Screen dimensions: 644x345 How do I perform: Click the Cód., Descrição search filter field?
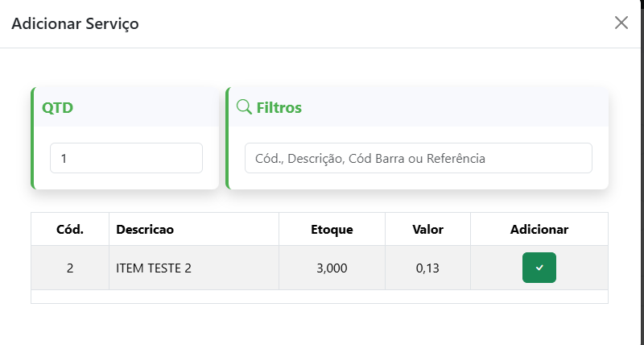coord(419,158)
